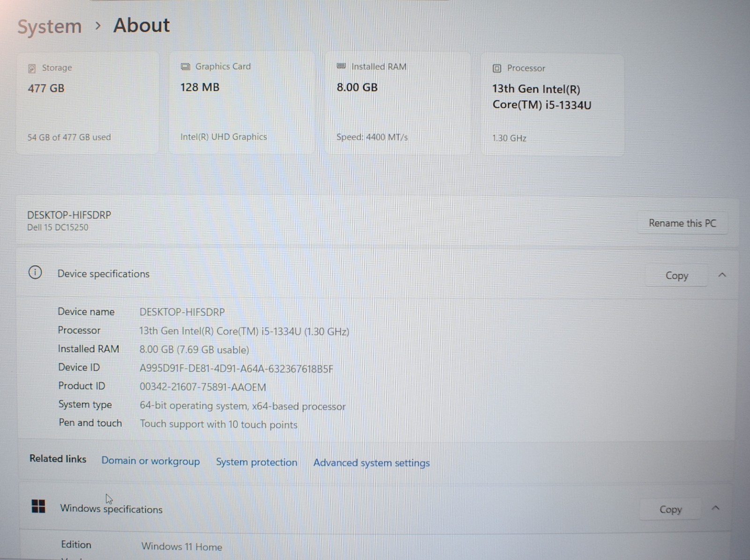Image resolution: width=750 pixels, height=560 pixels.
Task: Click the Storage card icon
Action: point(32,68)
